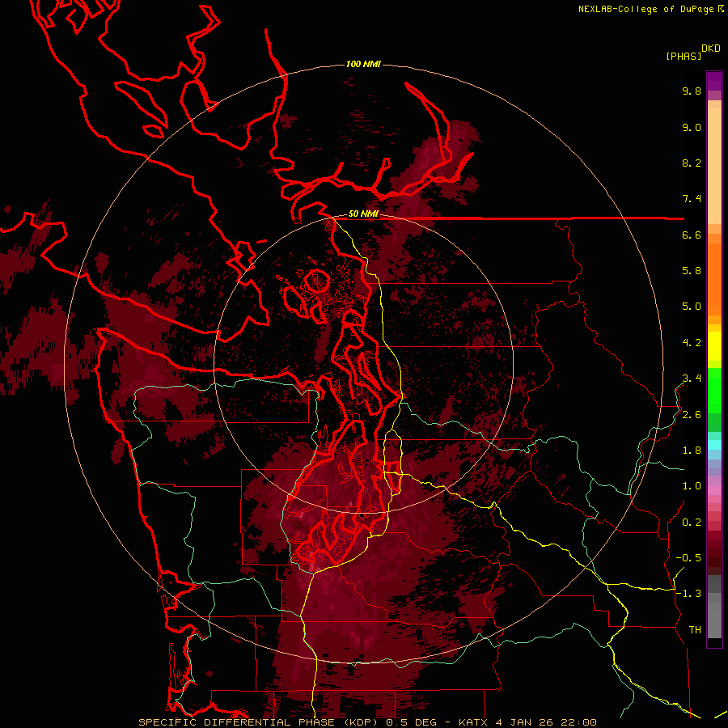
Task: Click the 4.2 value on the color scale
Action: pyautogui.click(x=692, y=343)
